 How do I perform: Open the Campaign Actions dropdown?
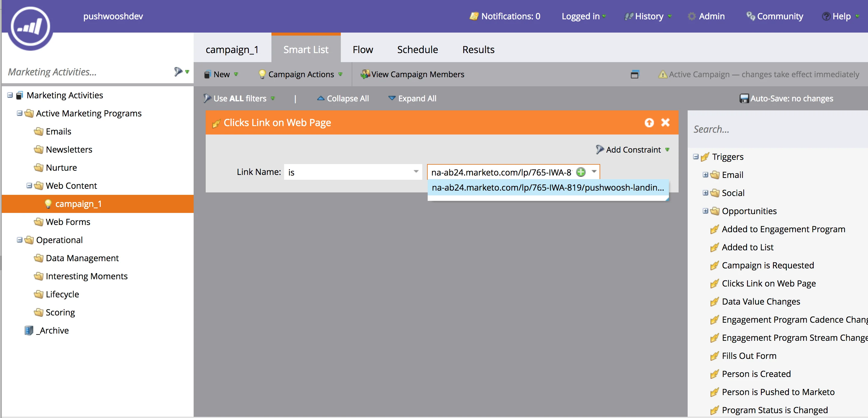pos(340,74)
